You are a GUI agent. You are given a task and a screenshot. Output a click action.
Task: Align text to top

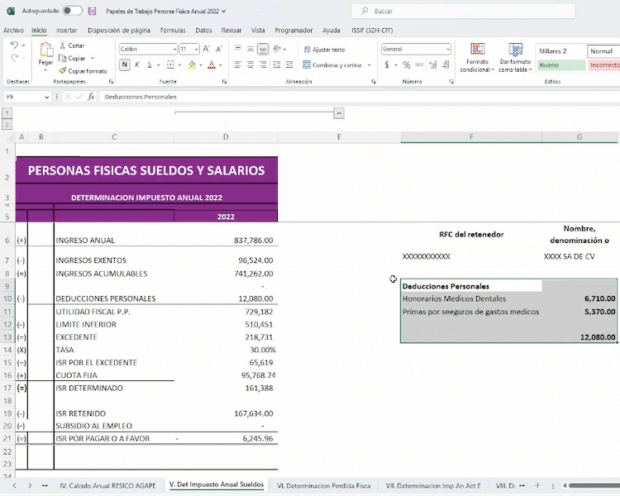click(x=238, y=49)
